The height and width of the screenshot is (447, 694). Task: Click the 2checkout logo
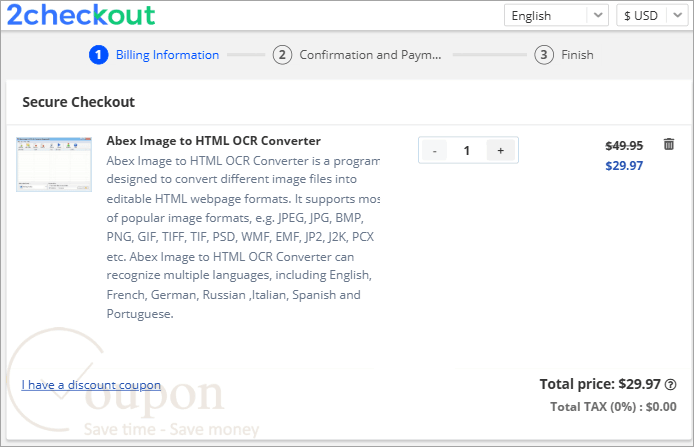(81, 15)
